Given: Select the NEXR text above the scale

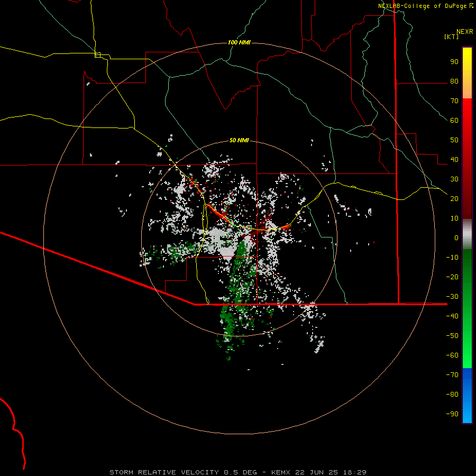Looking at the screenshot, I should (465, 32).
